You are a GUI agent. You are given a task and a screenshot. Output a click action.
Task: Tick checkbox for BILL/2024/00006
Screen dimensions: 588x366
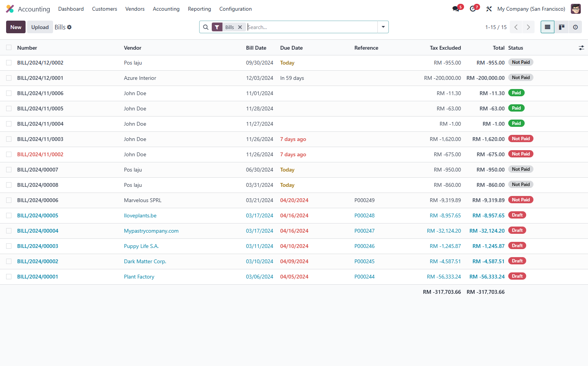pos(9,200)
